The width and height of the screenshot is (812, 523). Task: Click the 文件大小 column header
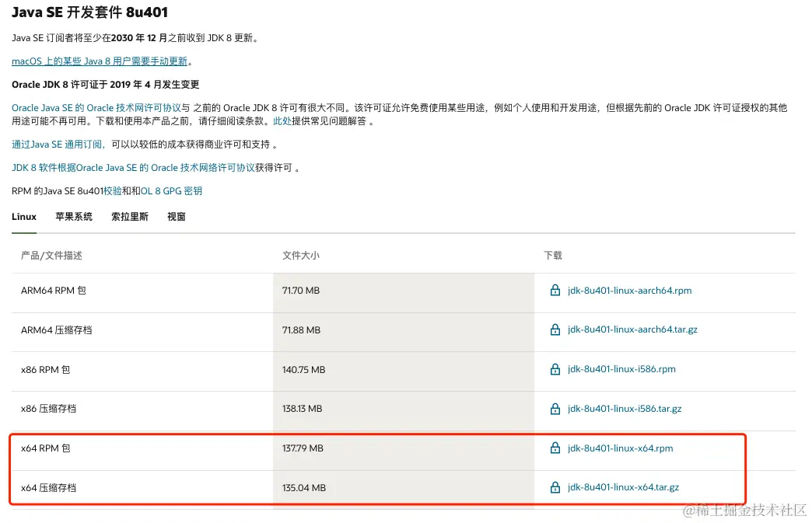tap(301, 256)
